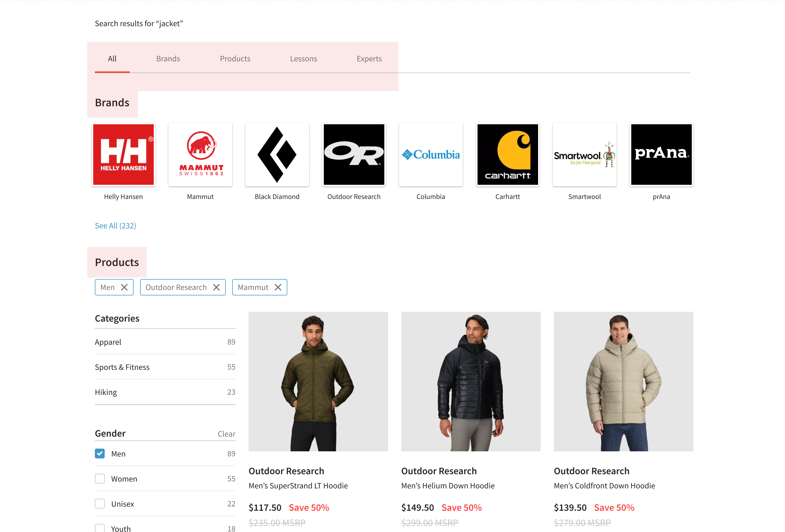Viewport: 785px width, 532px height.
Task: Click the Mammut brand name label
Action: pos(200,197)
